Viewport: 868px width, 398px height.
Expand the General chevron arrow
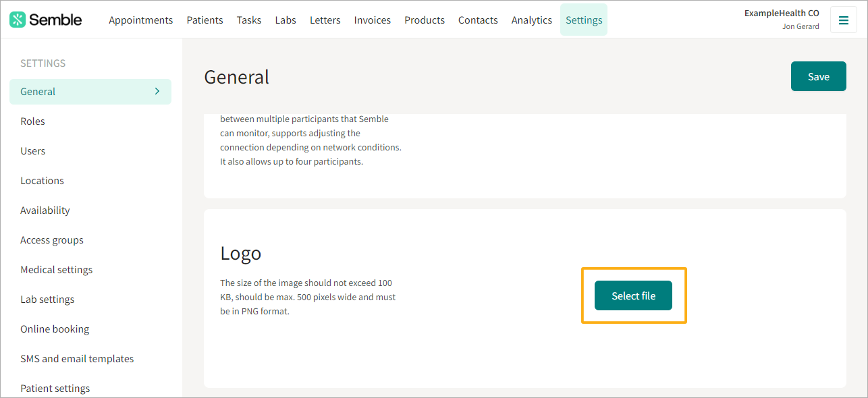[157, 91]
